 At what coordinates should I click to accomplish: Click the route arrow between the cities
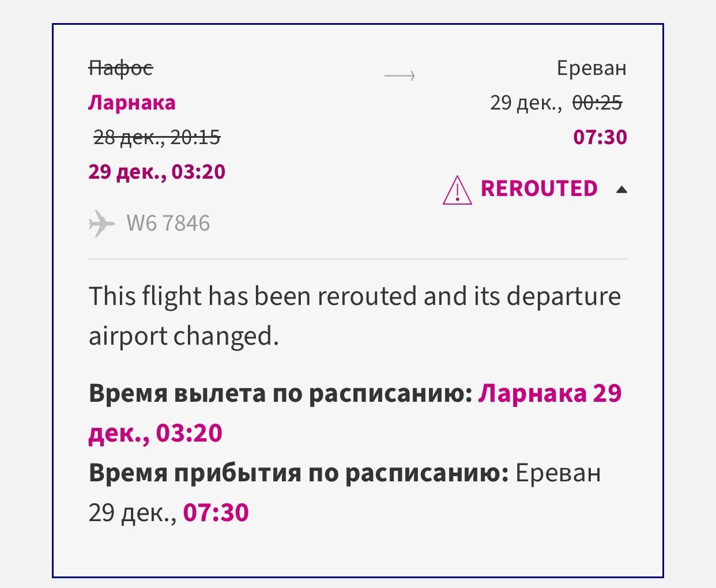(400, 76)
